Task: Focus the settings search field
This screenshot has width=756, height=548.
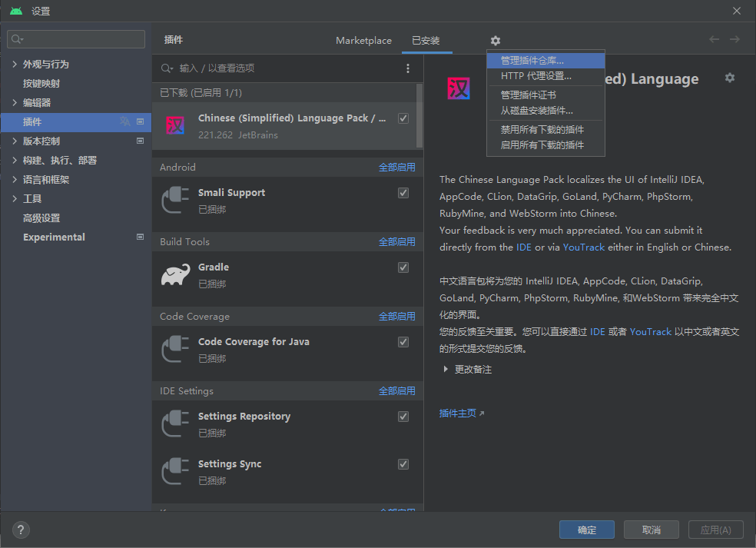Action: coord(76,39)
